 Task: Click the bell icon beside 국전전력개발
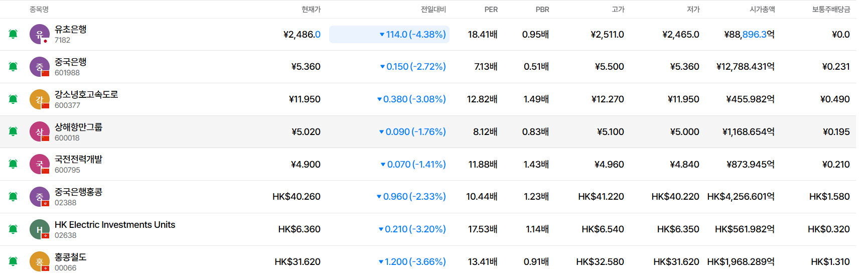(13, 164)
